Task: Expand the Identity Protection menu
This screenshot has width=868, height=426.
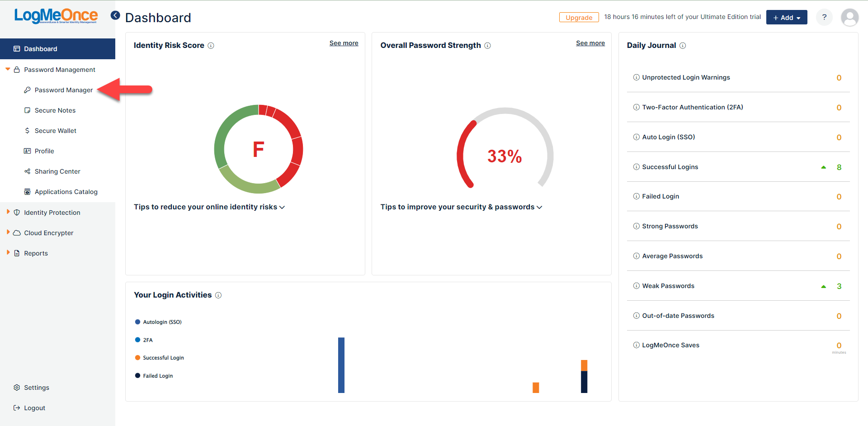Action: (52, 213)
